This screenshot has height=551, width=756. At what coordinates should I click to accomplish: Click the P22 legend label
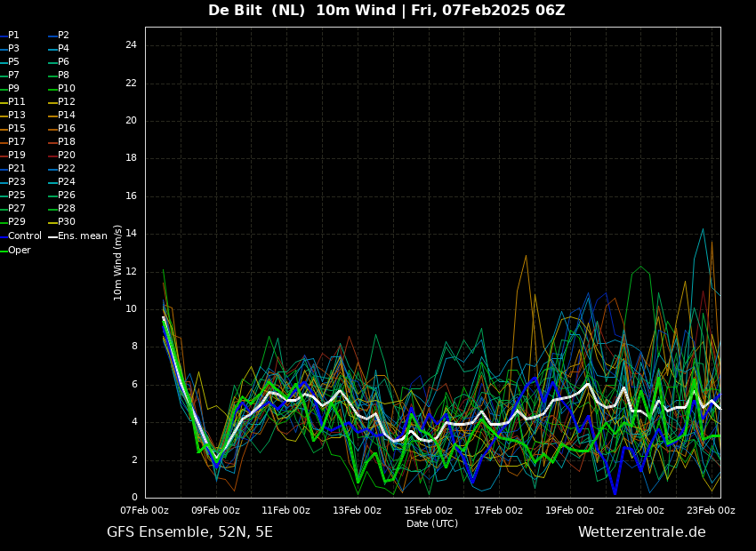click(x=67, y=169)
